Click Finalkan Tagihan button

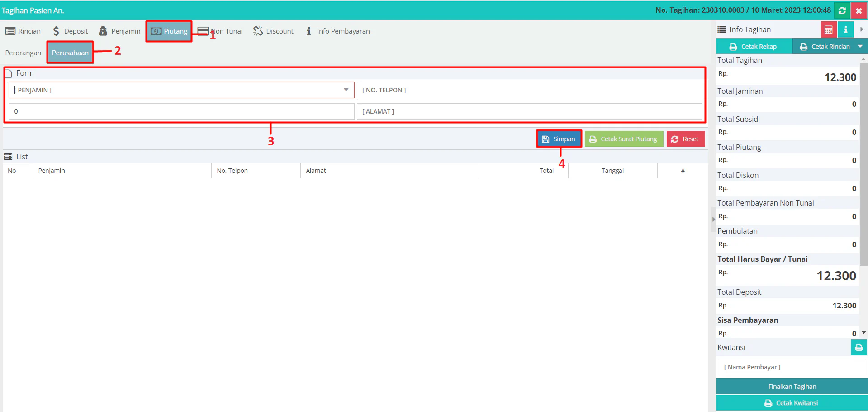pyautogui.click(x=792, y=387)
